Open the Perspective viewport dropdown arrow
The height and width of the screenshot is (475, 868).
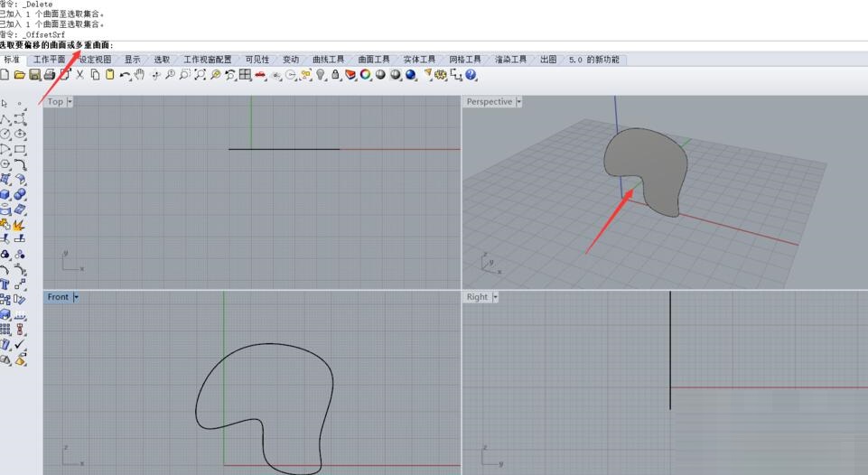tap(518, 102)
